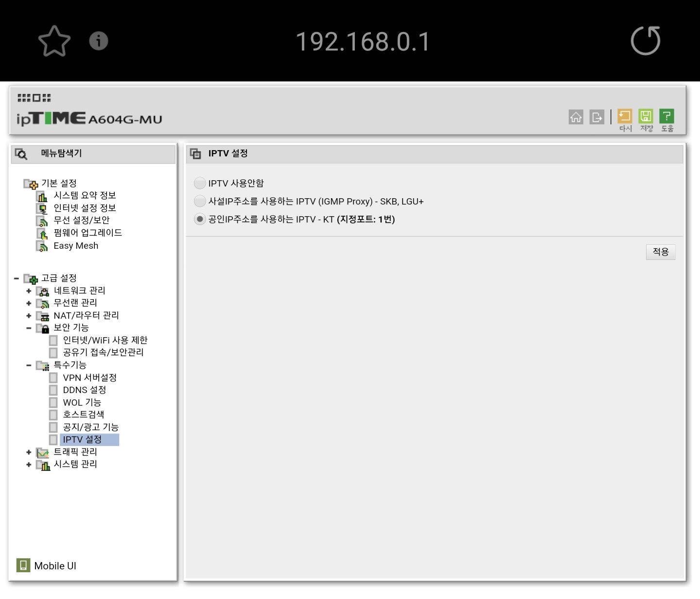The width and height of the screenshot is (700, 599).
Task: Click 트래픽 관리 label
Action: coord(75,452)
